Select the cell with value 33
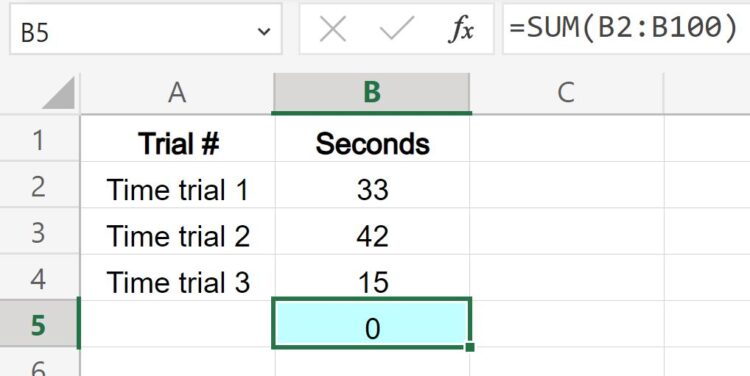 click(x=373, y=185)
